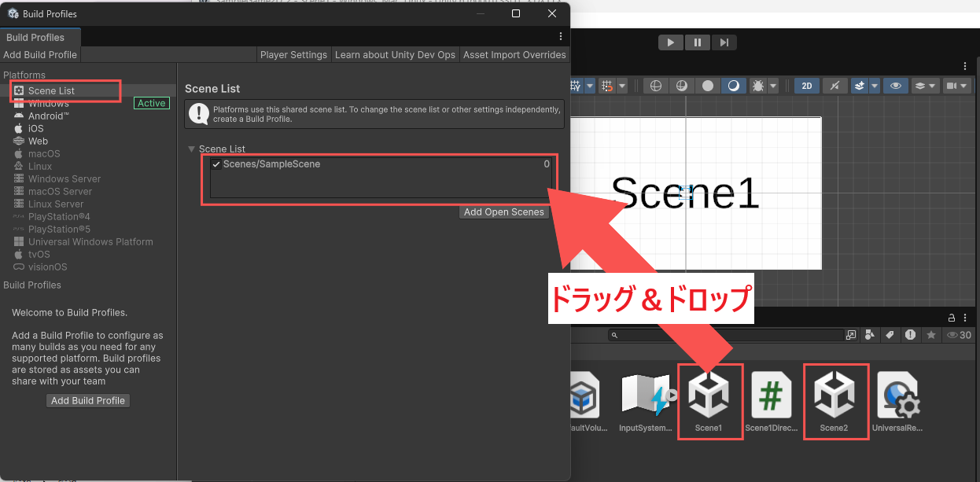Screen dimensions: 980x482
Task: Toggle scene audio mute in Scene toolbar
Action: coord(834,86)
